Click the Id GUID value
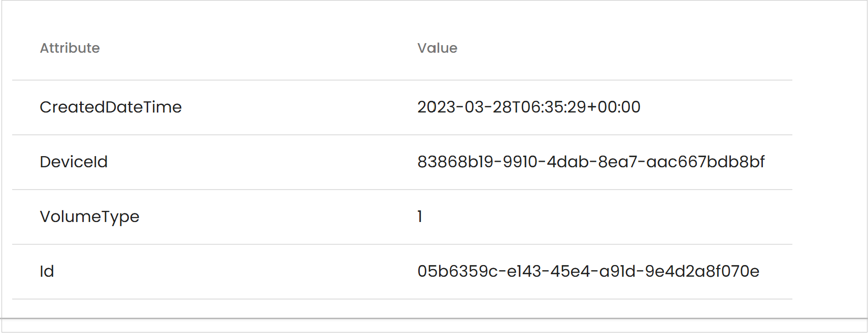Screen dimensions: 868x333 [x=588, y=271]
